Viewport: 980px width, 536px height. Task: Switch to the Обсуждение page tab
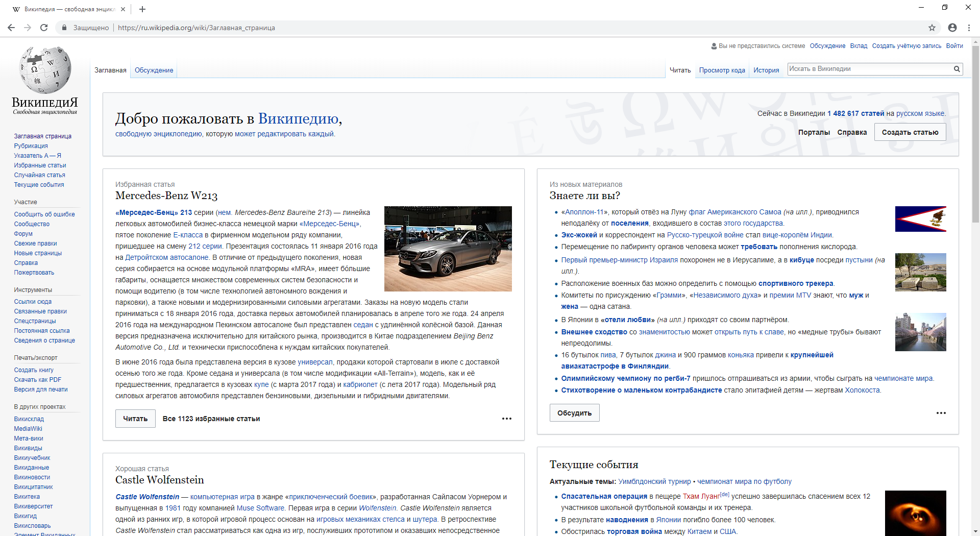pos(154,70)
